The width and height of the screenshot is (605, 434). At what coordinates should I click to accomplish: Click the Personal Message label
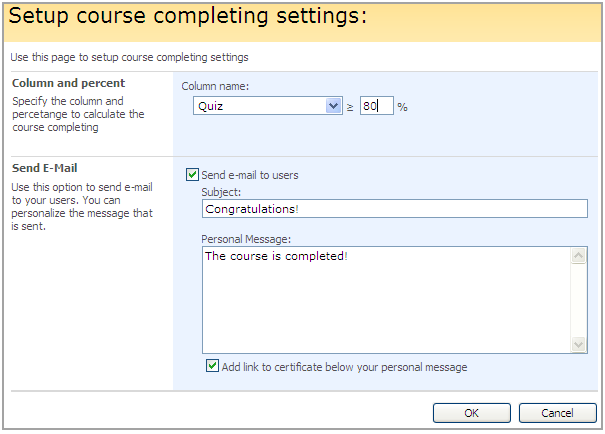(246, 239)
